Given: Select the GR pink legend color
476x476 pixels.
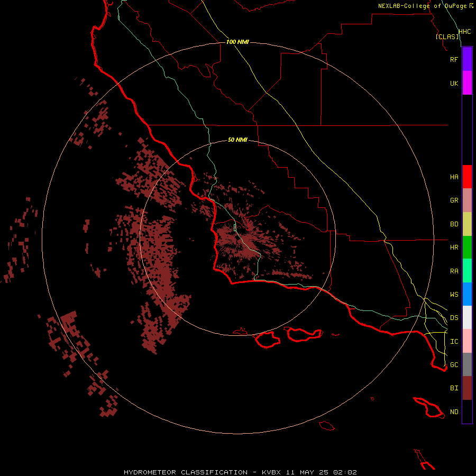Looking at the screenshot, I should tap(467, 200).
